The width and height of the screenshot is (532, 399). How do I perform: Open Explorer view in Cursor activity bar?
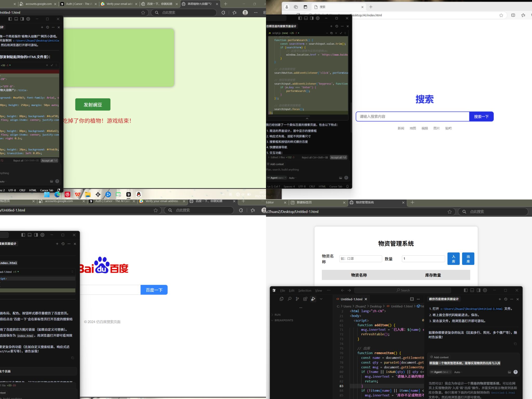281,299
